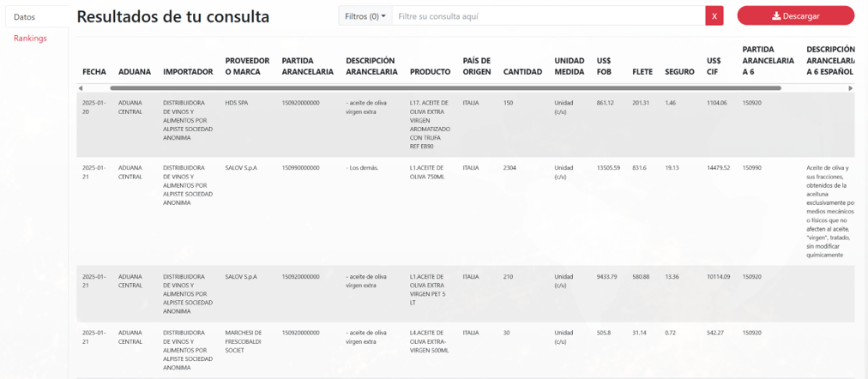Click FOB value 13505.59
Viewport: 868px width, 379px height.
point(608,168)
